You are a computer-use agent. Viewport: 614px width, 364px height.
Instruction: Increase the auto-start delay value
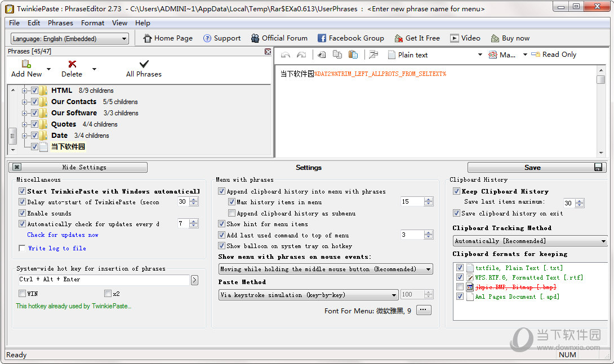click(194, 200)
